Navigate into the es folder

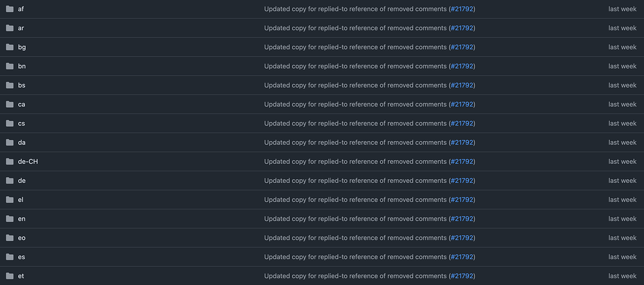click(21, 257)
